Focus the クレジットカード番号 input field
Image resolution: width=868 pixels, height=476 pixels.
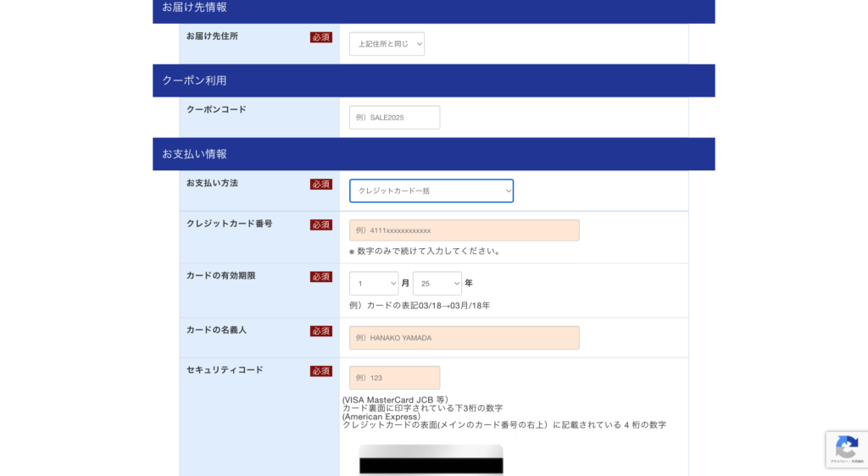(464, 230)
